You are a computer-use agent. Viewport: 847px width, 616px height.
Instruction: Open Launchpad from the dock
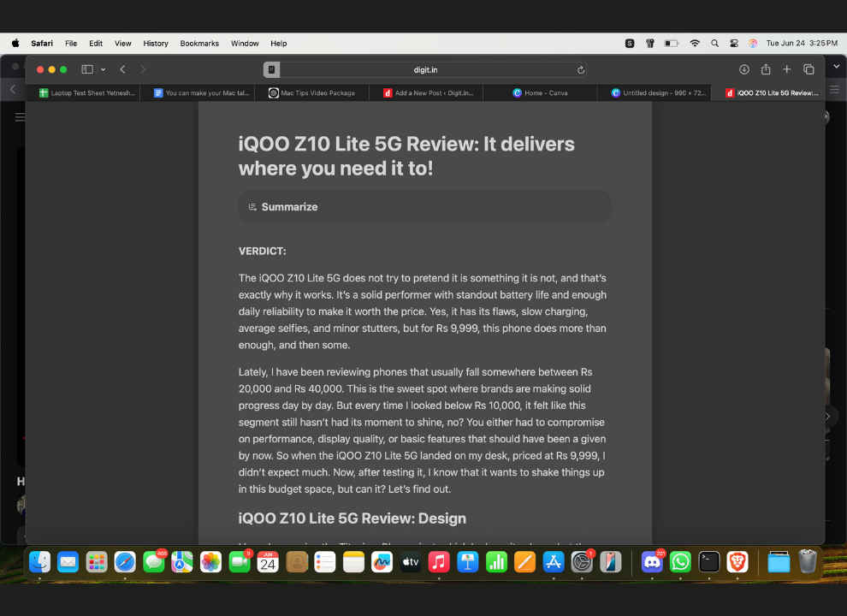pyautogui.click(x=97, y=562)
